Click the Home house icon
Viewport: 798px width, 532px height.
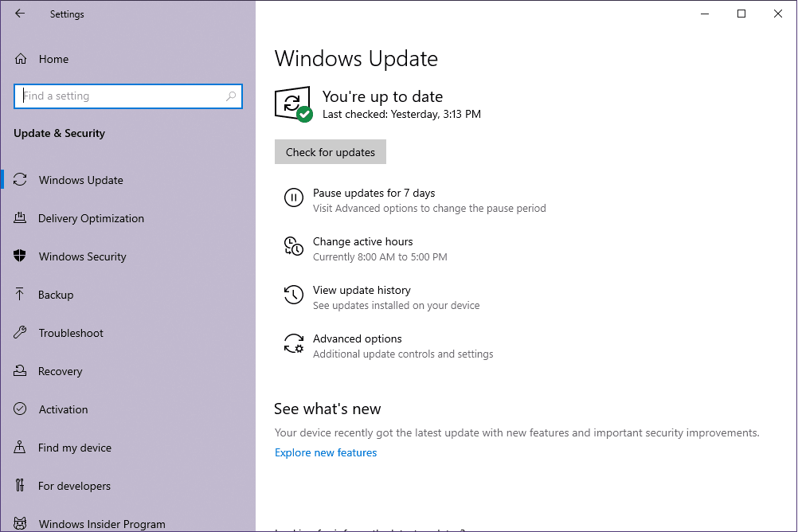click(21, 59)
